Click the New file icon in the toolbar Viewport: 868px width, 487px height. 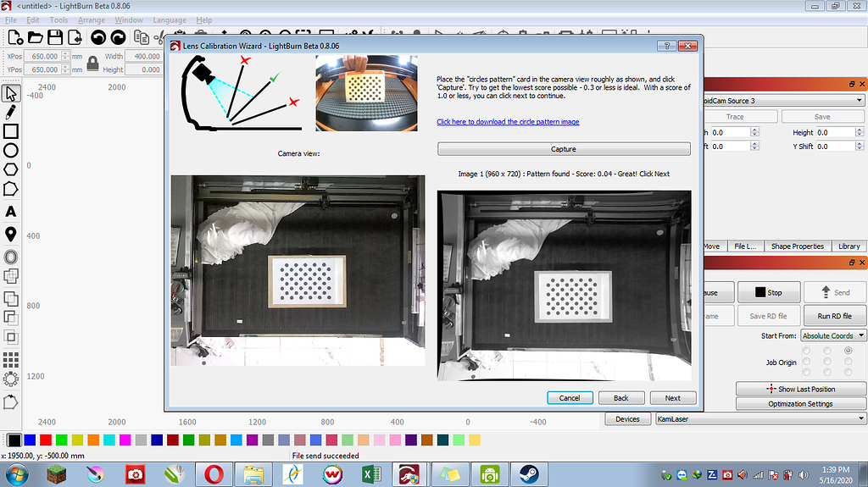coord(15,37)
